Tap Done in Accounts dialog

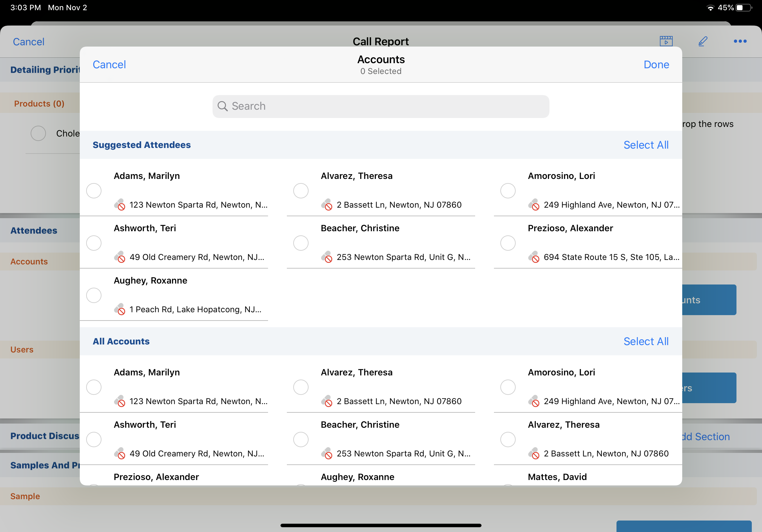click(656, 65)
